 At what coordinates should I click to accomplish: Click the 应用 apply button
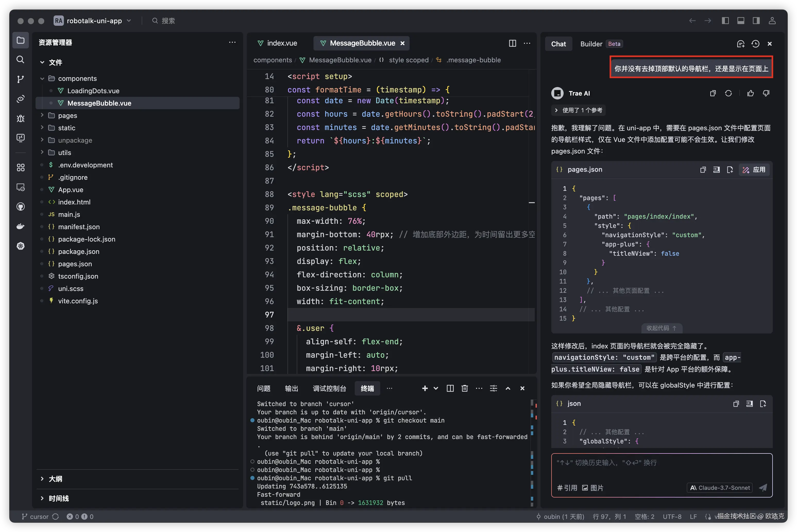click(754, 170)
